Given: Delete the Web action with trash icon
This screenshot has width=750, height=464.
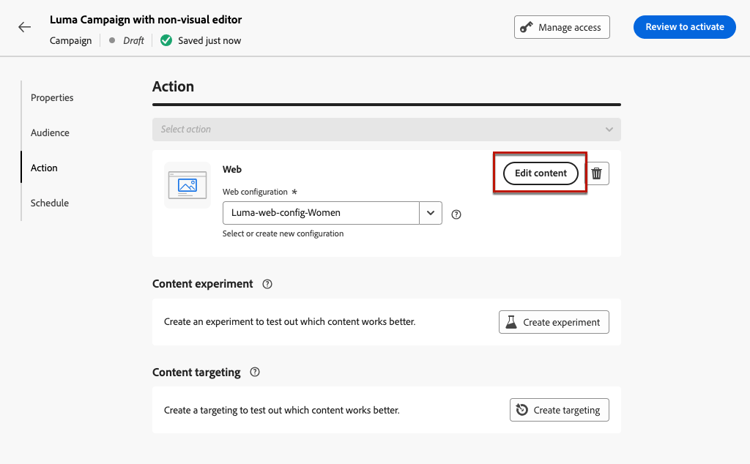Looking at the screenshot, I should pos(597,174).
